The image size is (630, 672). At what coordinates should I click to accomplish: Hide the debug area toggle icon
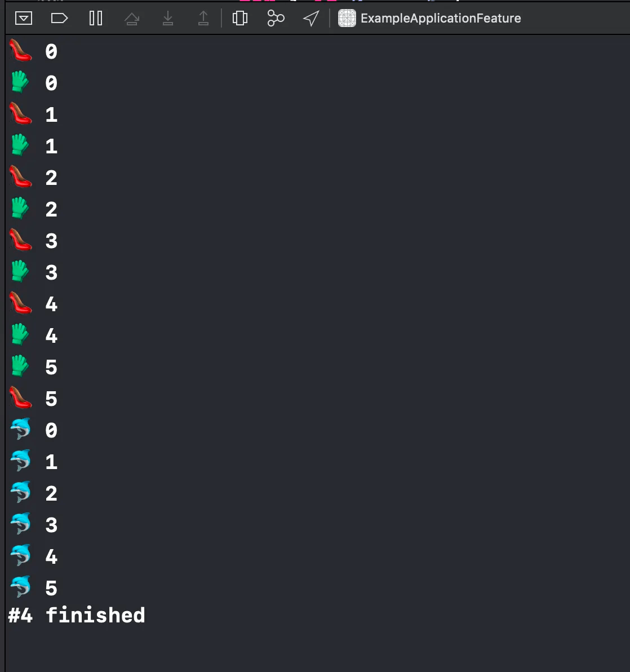click(x=24, y=19)
